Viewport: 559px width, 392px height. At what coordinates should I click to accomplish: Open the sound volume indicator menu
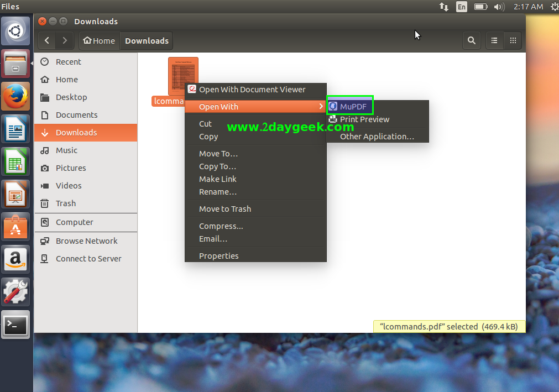tap(499, 7)
